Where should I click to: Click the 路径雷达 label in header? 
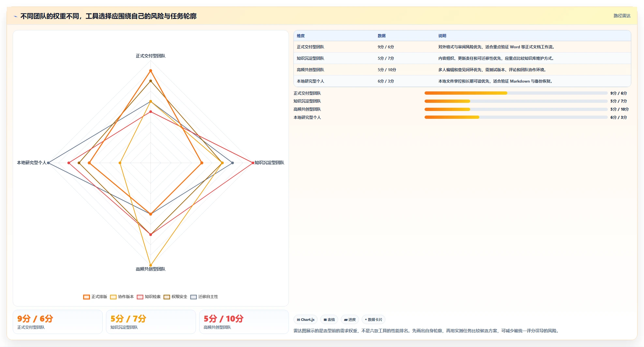[x=622, y=16]
